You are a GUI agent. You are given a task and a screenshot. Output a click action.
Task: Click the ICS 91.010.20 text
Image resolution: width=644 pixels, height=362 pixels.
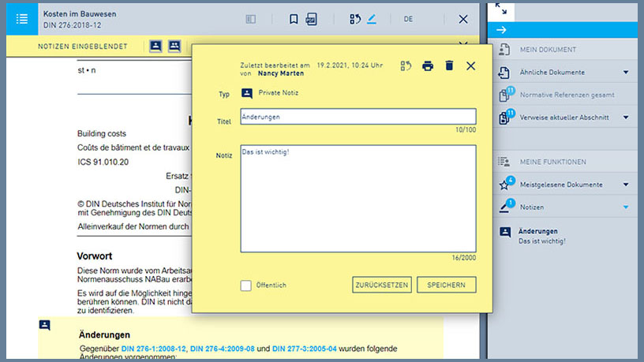click(x=103, y=162)
